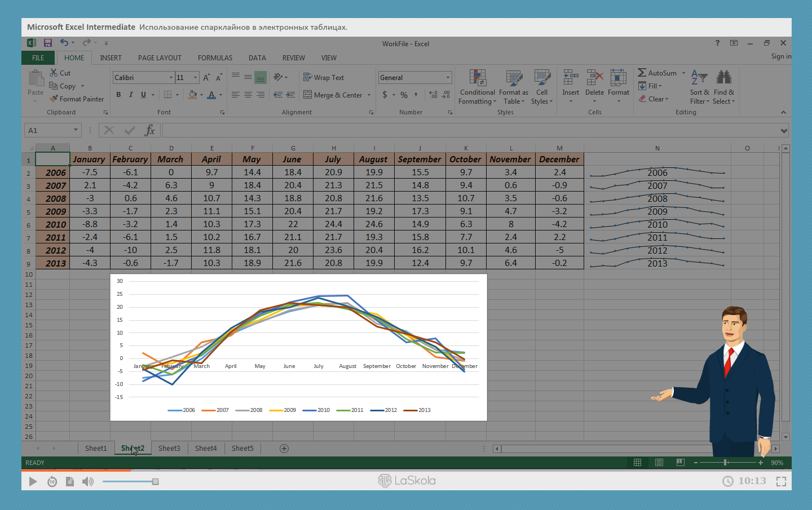Image resolution: width=812 pixels, height=510 pixels.
Task: Toggle Wrap Text for cells
Action: pos(324,78)
